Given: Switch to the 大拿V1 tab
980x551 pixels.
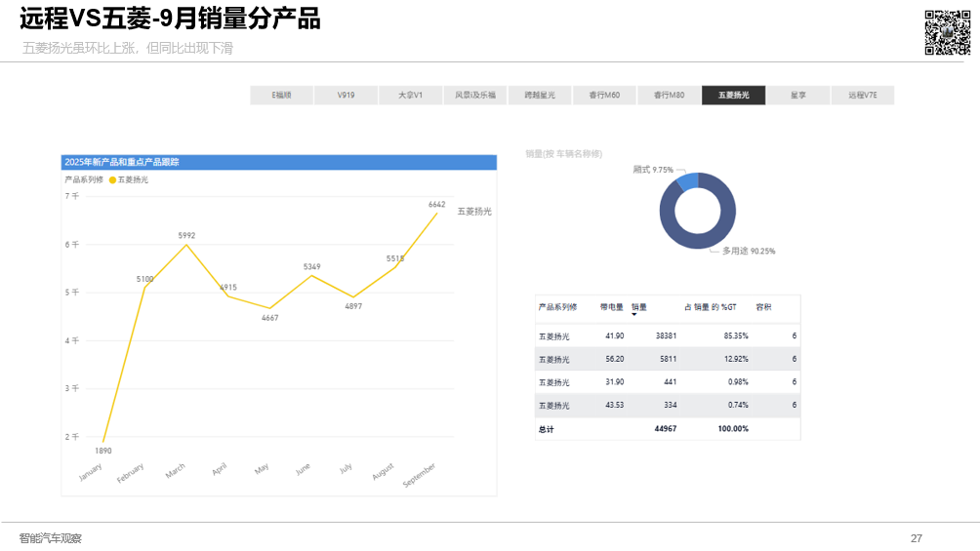Looking at the screenshot, I should pyautogui.click(x=411, y=95).
